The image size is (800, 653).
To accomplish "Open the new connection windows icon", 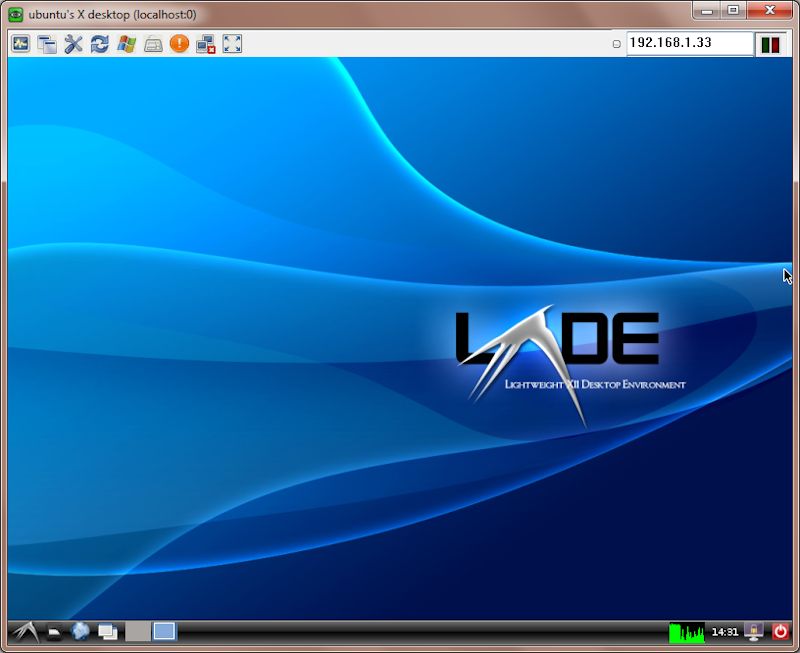I will point(47,44).
